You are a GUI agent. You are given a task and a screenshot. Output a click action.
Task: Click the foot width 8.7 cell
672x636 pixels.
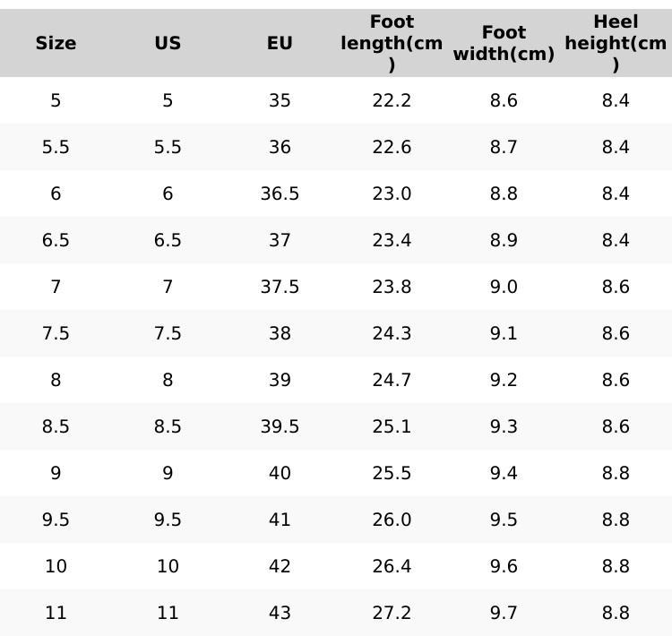[504, 147]
